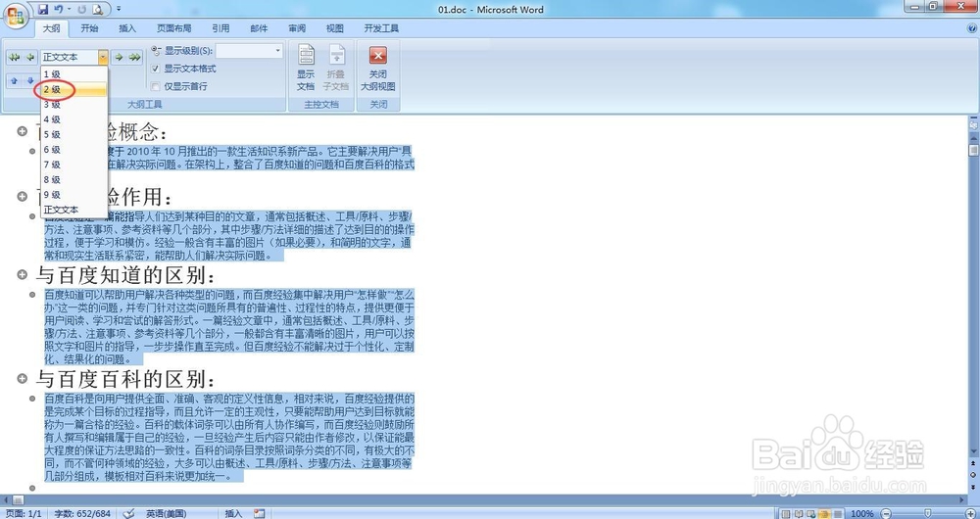Move the selected paragraph down
Viewport: 980px width, 519px height.
30,81
